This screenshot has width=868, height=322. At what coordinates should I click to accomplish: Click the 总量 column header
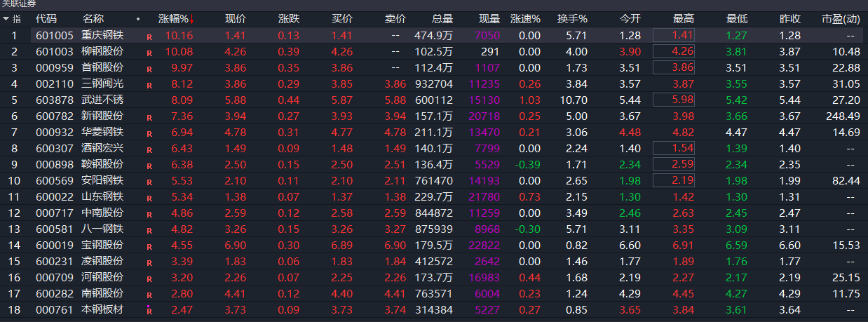442,19
